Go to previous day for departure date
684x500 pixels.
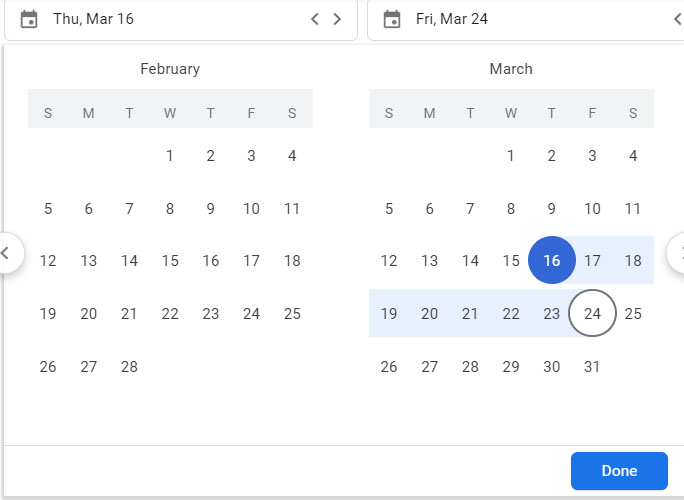315,19
